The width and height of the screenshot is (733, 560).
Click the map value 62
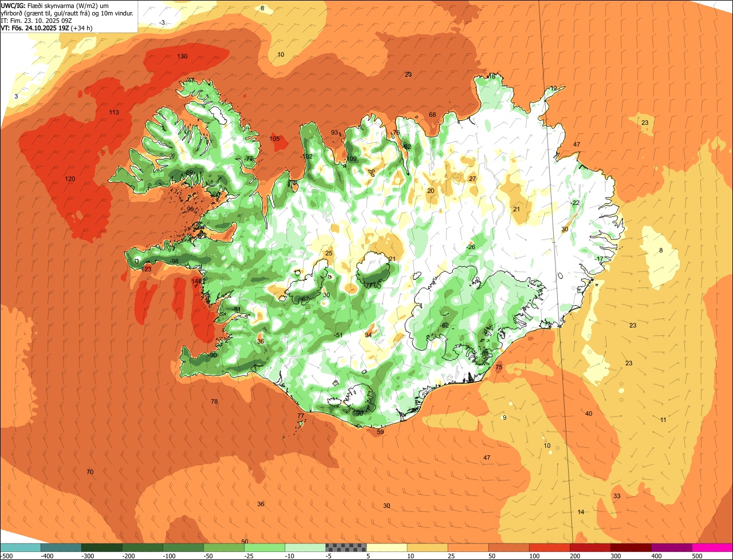click(445, 325)
